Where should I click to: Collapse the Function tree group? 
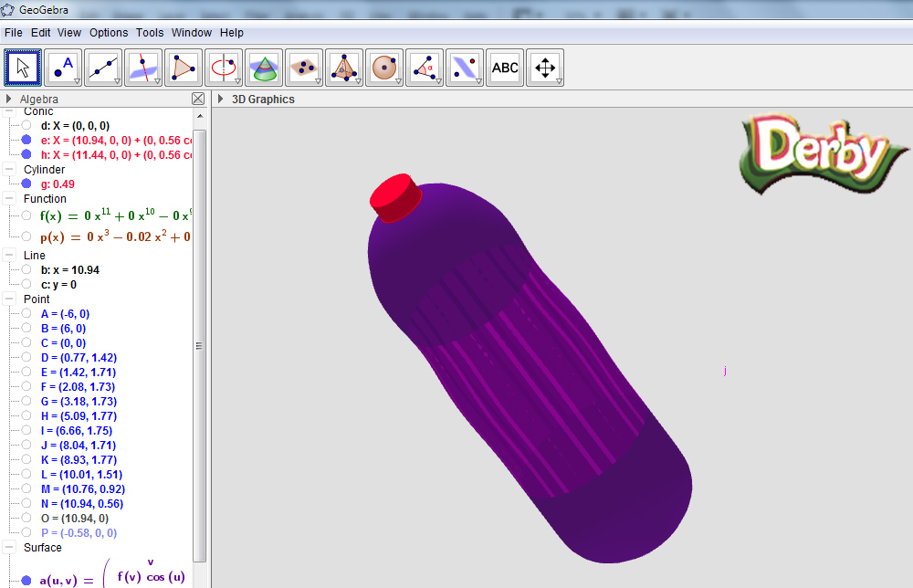tap(9, 198)
